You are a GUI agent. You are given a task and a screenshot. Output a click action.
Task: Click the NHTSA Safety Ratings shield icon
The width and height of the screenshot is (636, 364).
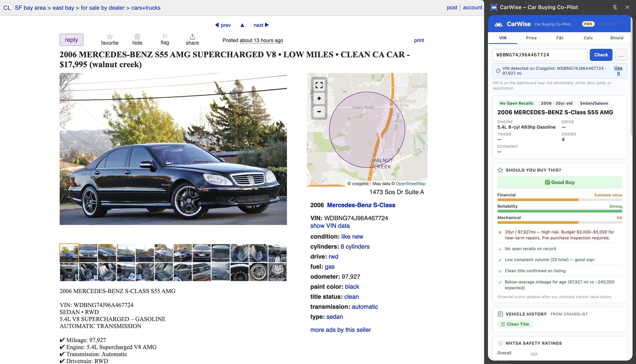(x=500, y=343)
